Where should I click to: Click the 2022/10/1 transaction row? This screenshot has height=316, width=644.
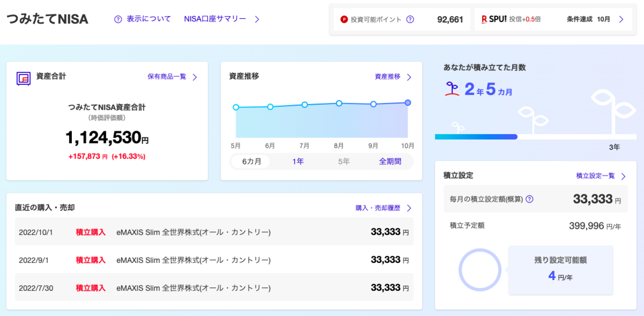(214, 232)
